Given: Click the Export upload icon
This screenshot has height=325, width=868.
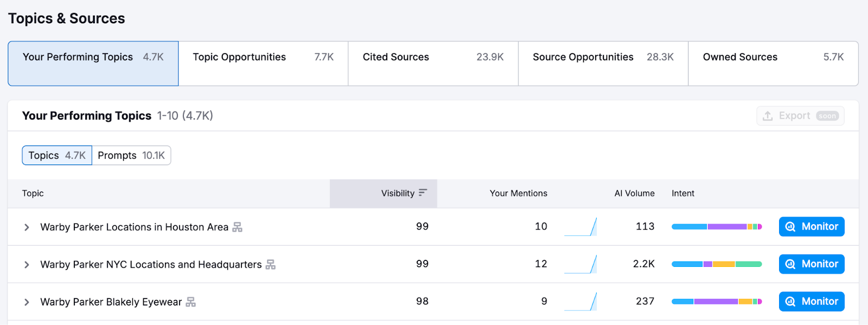Looking at the screenshot, I should [768, 116].
